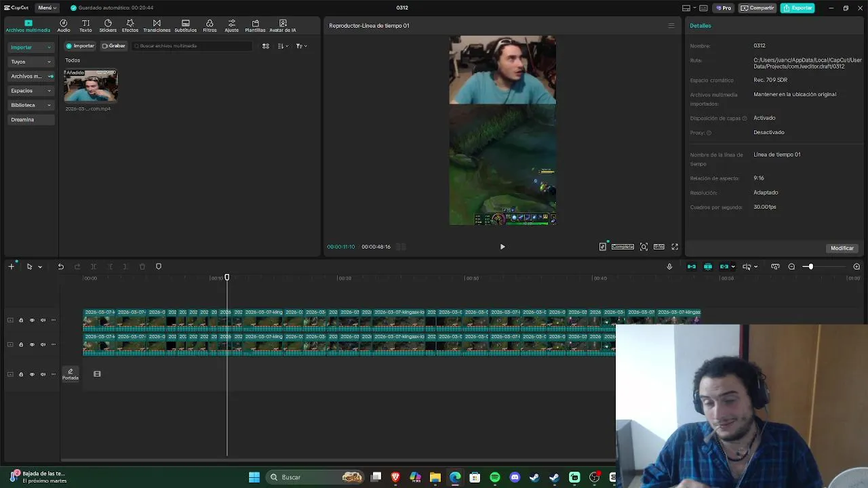Zoom out the timeline
868x488 pixels.
pos(791,266)
